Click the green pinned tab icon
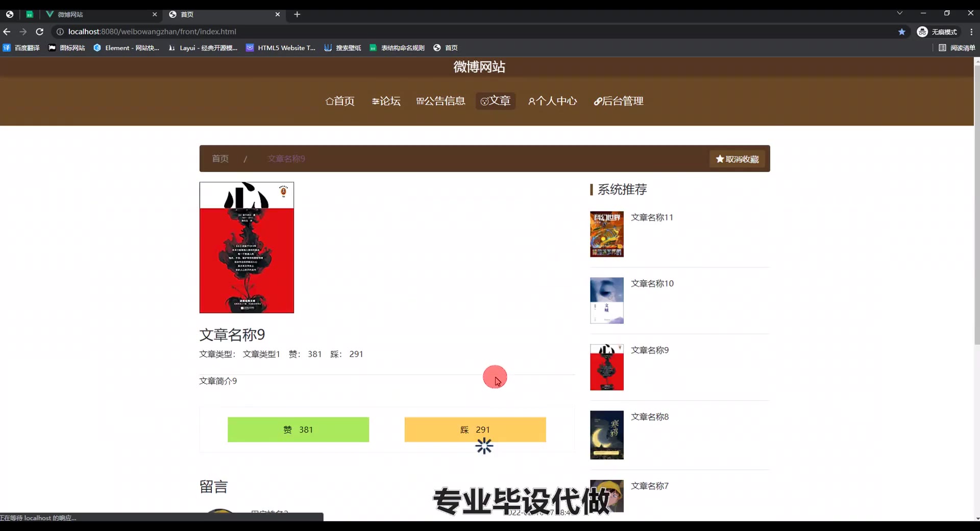This screenshot has width=980, height=531. [30, 14]
